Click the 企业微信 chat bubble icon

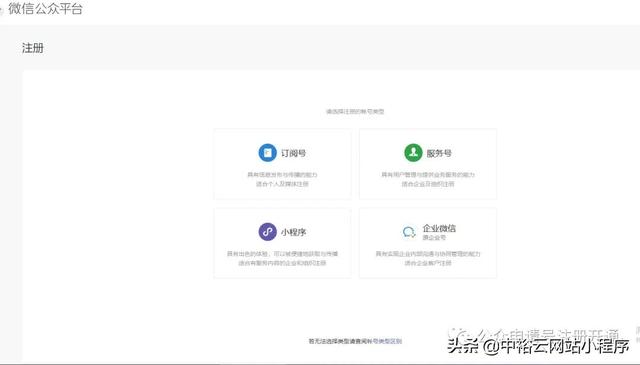coord(409,232)
